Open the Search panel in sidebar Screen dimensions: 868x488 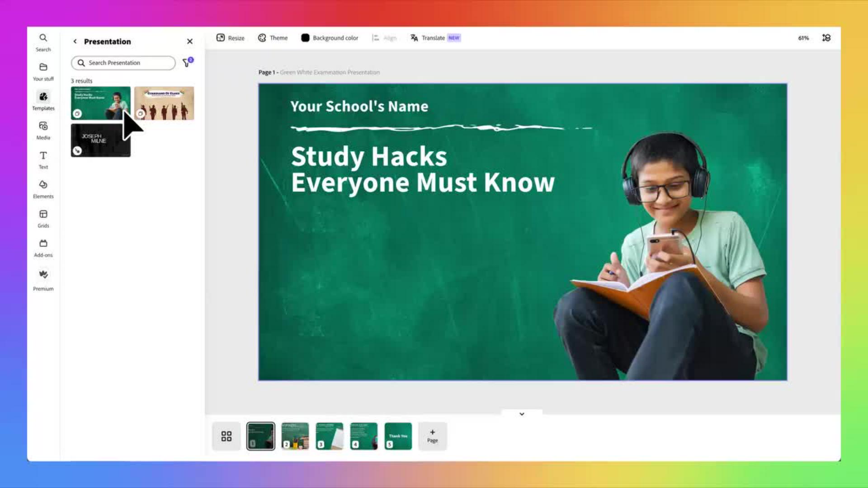[43, 42]
